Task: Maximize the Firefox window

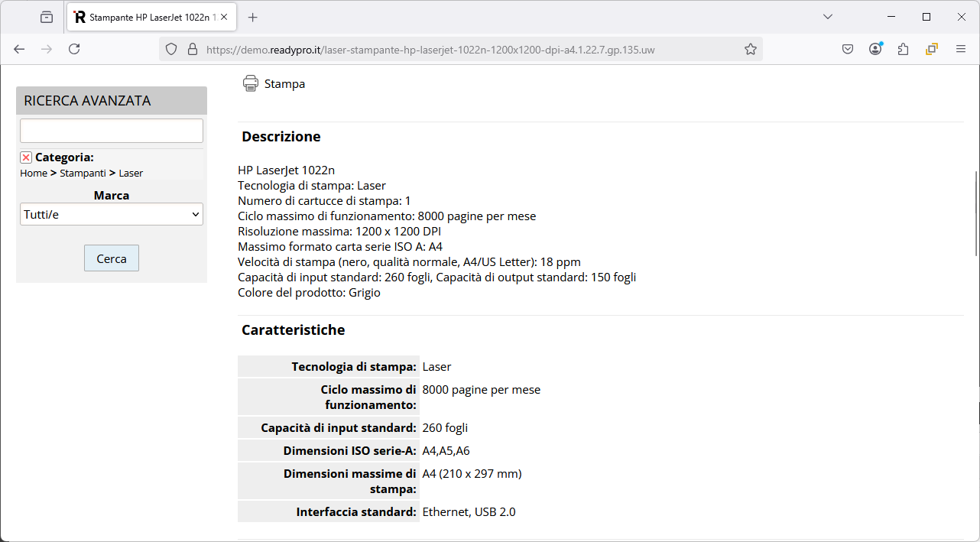Action: click(x=926, y=17)
